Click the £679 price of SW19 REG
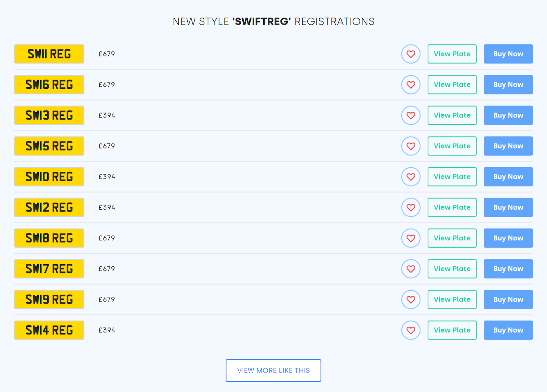This screenshot has width=547, height=392. (107, 299)
